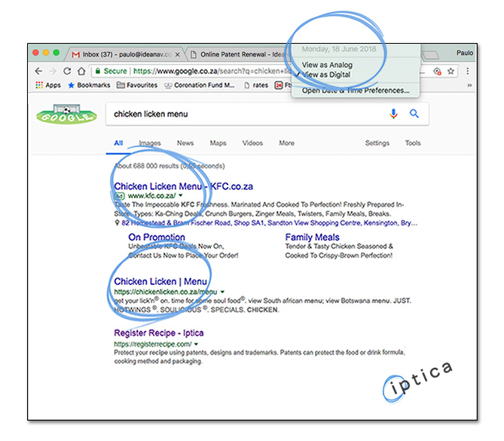Click the Apps grid shortcut

[48, 85]
